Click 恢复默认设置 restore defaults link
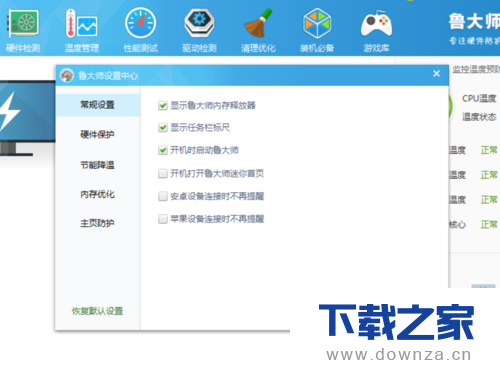This screenshot has width=500, height=373. pyautogui.click(x=98, y=311)
